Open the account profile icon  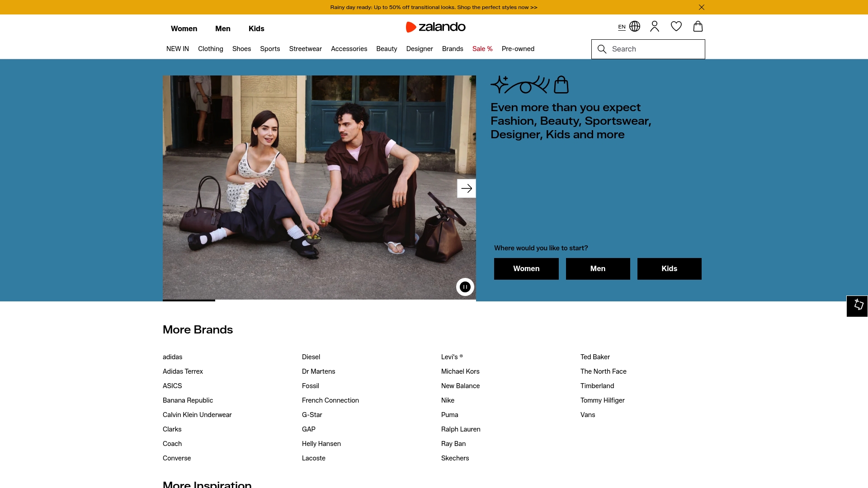[655, 27]
